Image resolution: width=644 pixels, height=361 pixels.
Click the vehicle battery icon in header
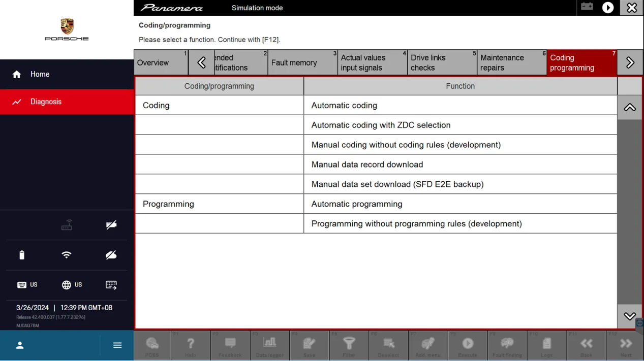pos(587,7)
